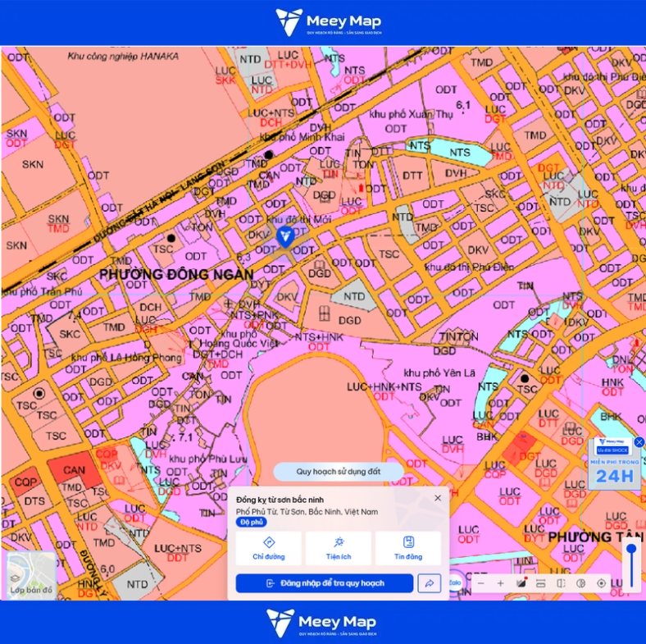
Task: Switch via Lớp bản đồ thumbnail
Action: point(31,576)
